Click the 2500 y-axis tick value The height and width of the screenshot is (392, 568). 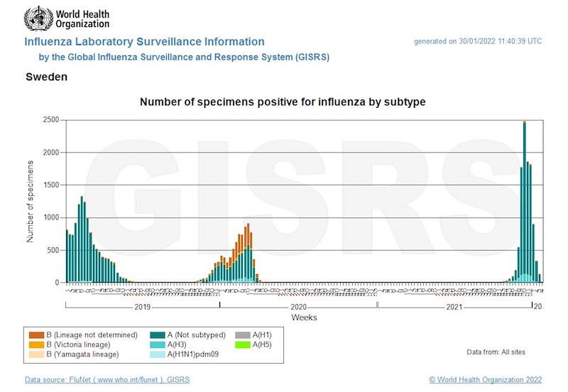(51, 120)
